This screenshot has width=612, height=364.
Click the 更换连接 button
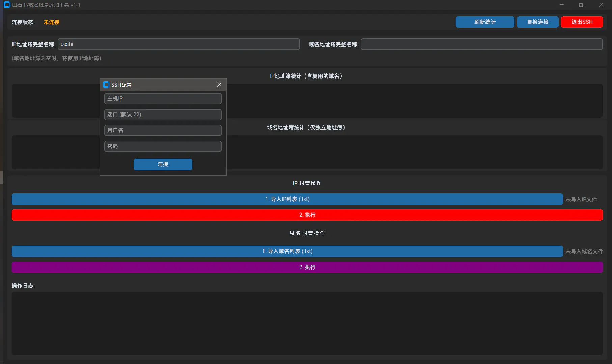pos(537,22)
